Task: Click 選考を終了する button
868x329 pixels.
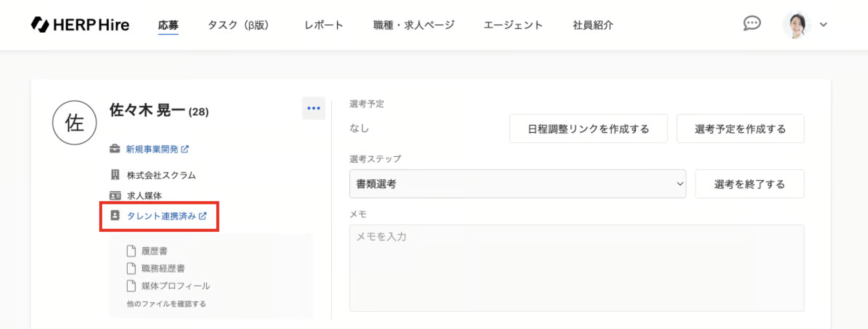Action: (749, 184)
